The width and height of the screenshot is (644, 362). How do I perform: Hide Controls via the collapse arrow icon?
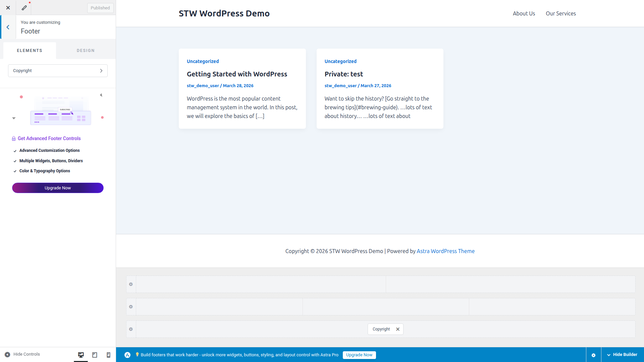tap(7, 354)
